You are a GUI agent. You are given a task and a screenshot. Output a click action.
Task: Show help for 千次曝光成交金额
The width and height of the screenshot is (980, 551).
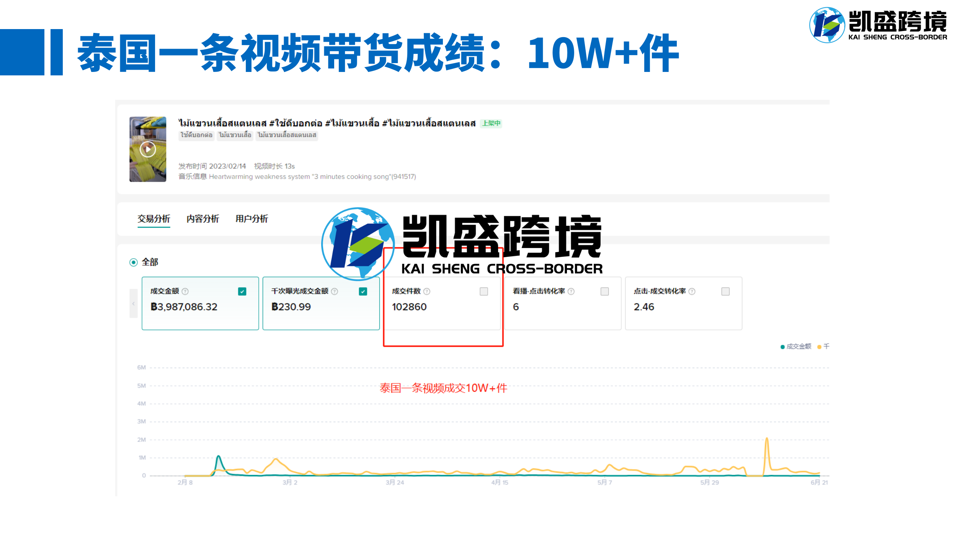point(335,292)
